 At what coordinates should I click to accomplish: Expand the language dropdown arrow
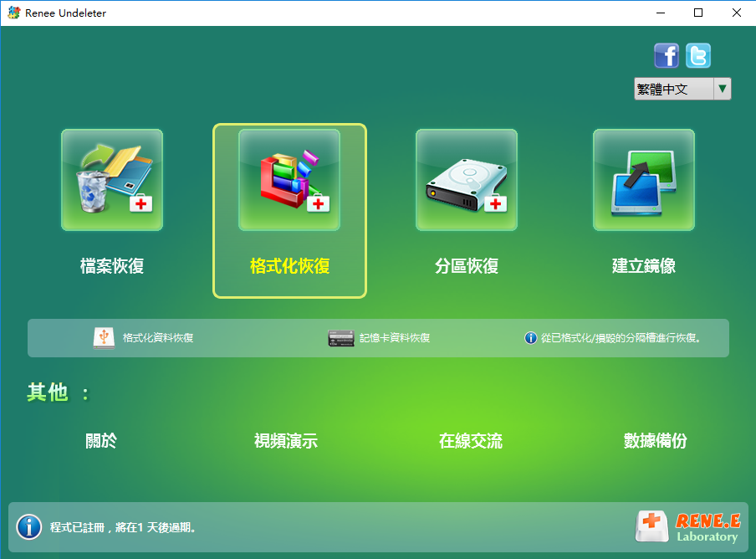pos(723,89)
